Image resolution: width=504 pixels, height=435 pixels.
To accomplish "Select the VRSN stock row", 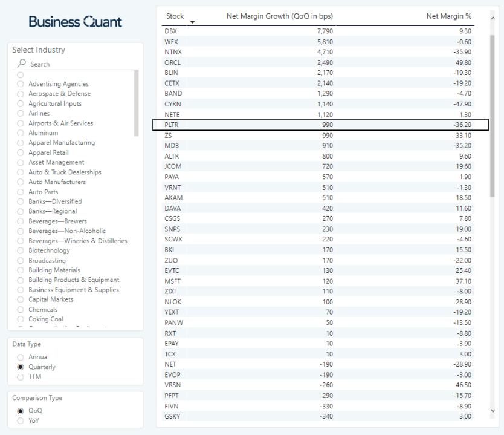I will coord(318,385).
